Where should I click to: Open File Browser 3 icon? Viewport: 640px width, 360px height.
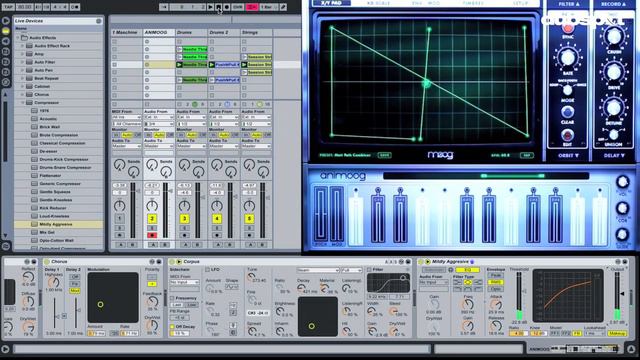click(5, 72)
